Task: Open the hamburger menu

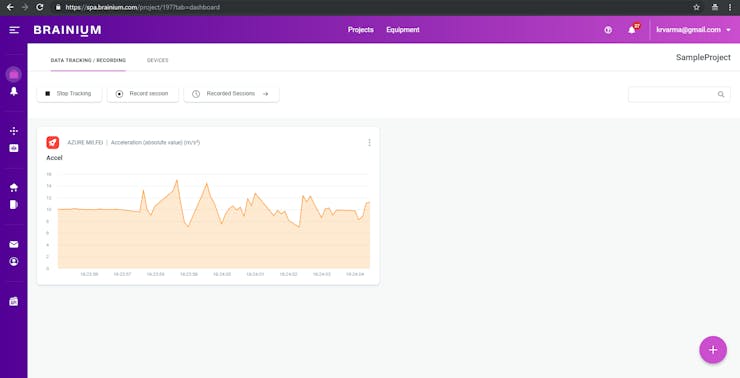Action: point(14,30)
